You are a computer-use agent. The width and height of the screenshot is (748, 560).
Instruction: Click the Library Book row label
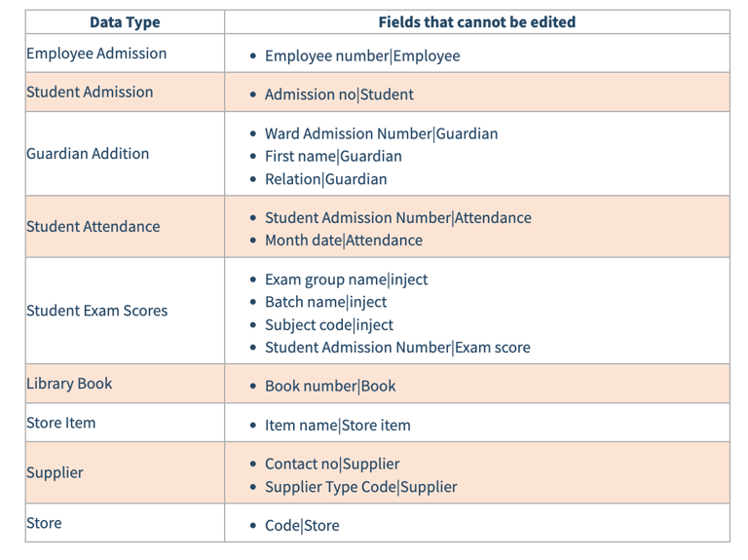point(69,384)
